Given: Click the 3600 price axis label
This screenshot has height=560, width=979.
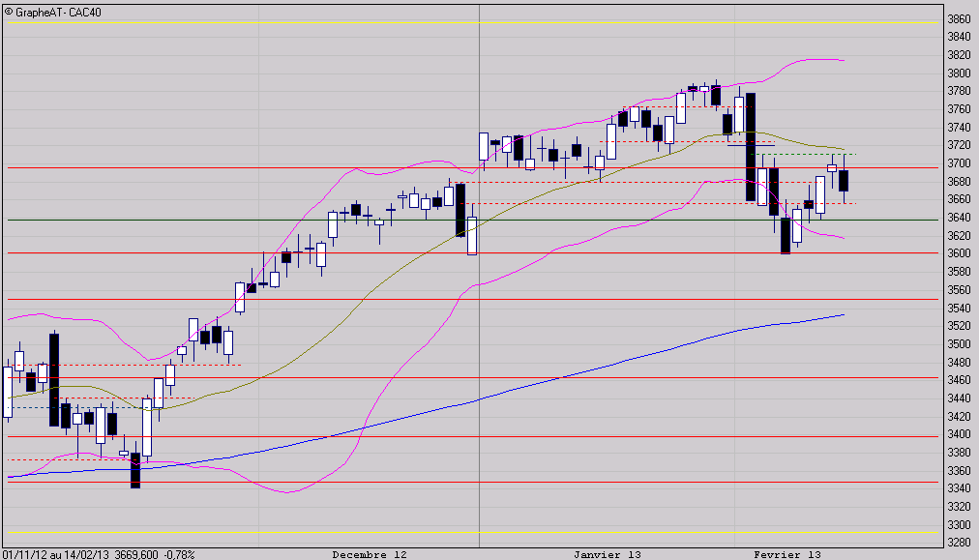Looking at the screenshot, I should [x=959, y=253].
